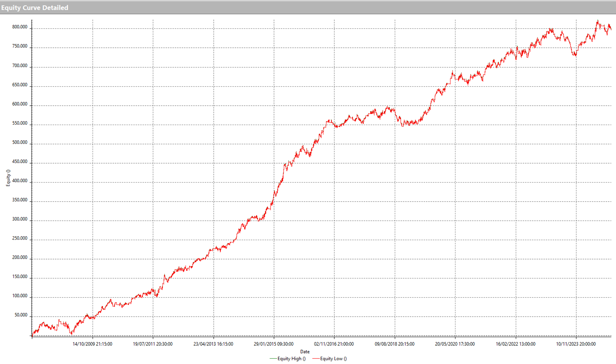Click the green Equity High line swatch
The width and height of the screenshot is (616, 364).
coord(273,359)
